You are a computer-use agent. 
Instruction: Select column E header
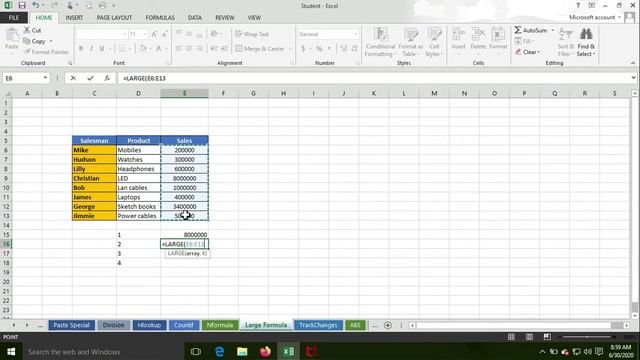pos(184,93)
